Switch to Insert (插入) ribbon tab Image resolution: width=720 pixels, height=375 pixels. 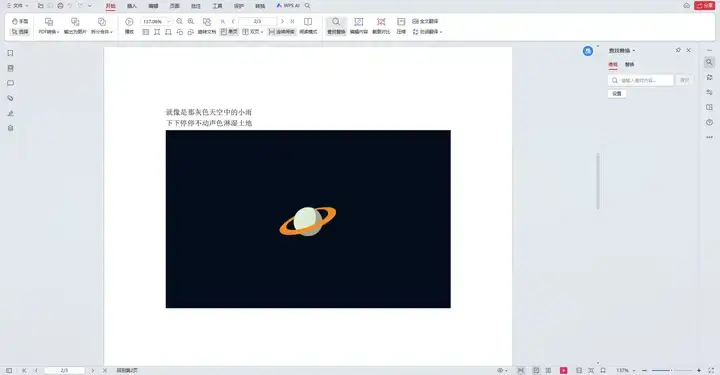[132, 6]
